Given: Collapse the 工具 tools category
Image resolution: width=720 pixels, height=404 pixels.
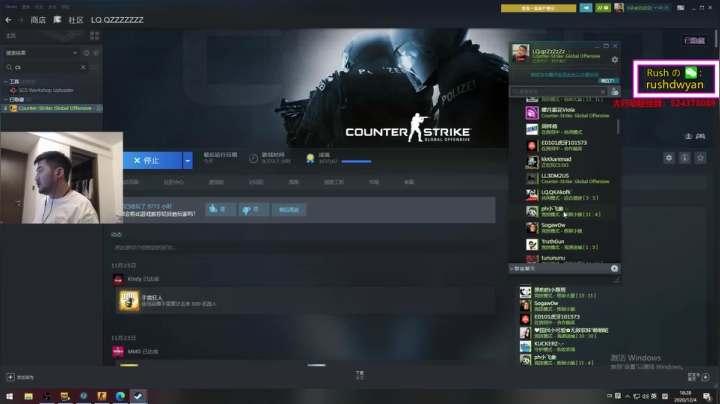Looking at the screenshot, I should pyautogui.click(x=6, y=82).
